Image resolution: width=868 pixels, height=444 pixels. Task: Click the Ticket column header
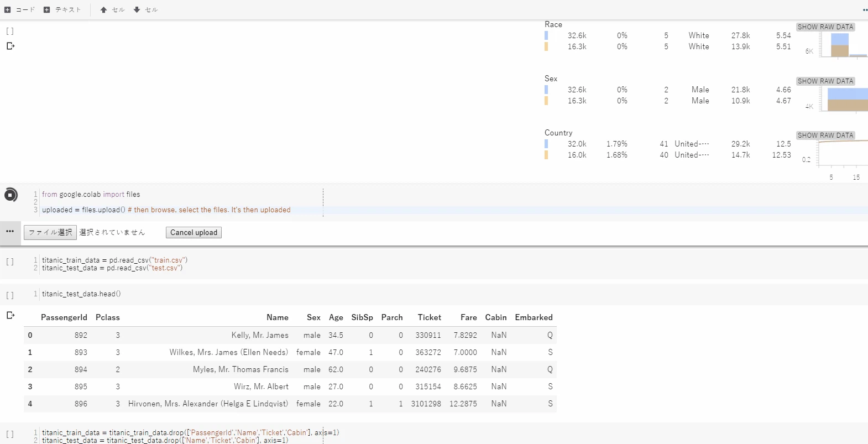pos(430,317)
